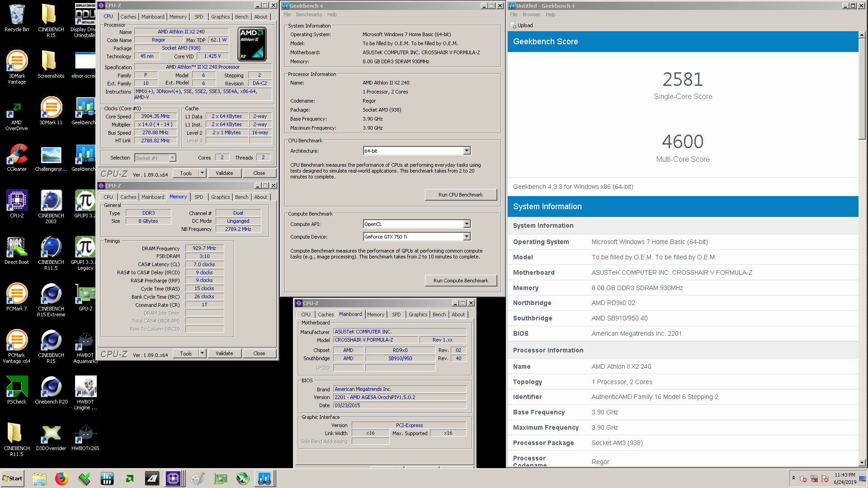This screenshot has width=868, height=488.
Task: Open About tab in CPU-Z Mainboard window
Action: [458, 314]
